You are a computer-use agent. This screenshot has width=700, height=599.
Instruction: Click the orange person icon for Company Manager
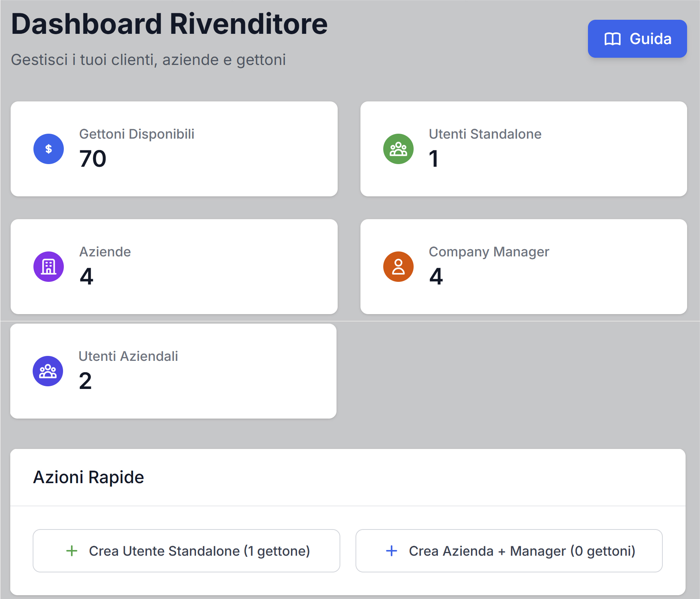398,267
